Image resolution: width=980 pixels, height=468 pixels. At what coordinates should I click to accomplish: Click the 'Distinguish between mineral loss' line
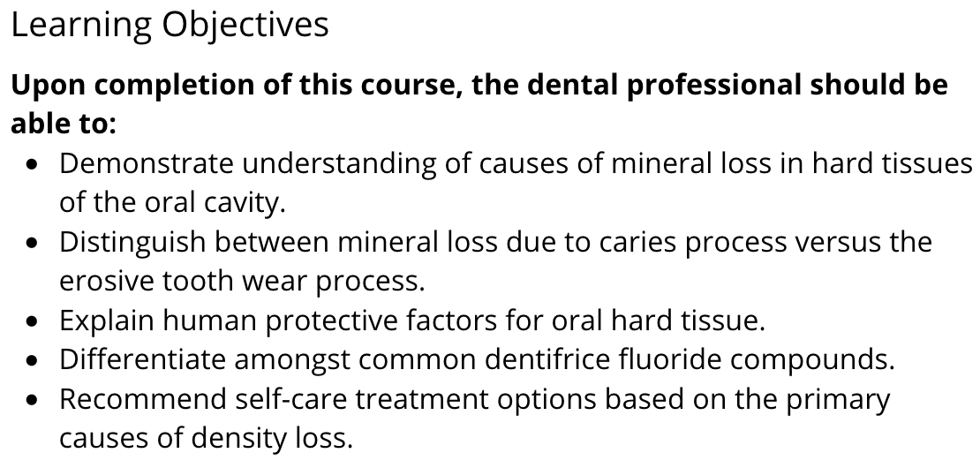click(x=495, y=242)
